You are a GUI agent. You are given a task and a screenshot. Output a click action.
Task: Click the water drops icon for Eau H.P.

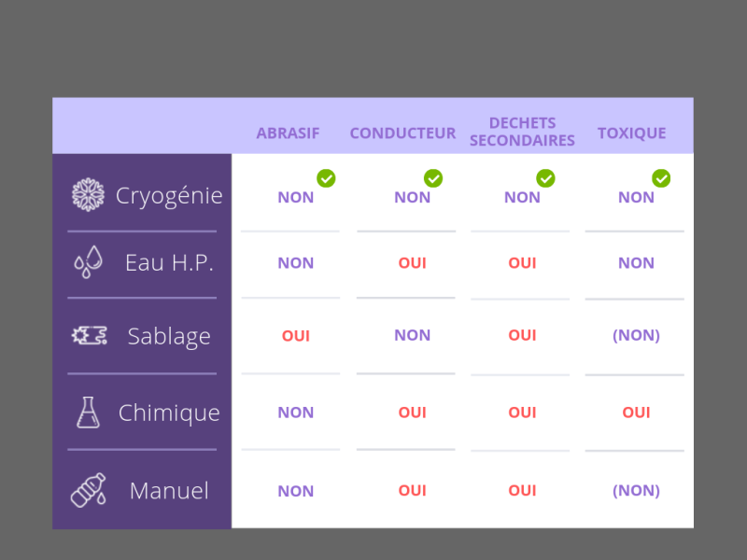click(x=89, y=261)
